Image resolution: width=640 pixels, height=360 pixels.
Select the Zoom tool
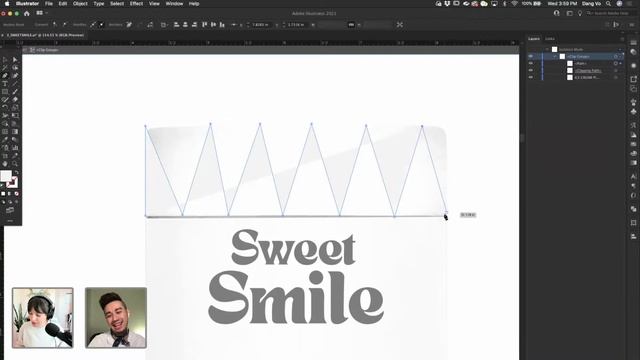coord(15,164)
